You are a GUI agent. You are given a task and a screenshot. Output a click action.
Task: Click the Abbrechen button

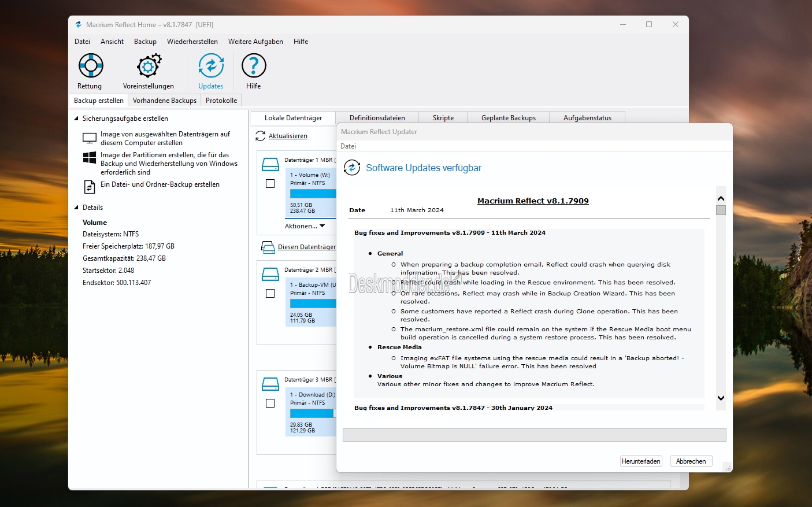pos(691,461)
